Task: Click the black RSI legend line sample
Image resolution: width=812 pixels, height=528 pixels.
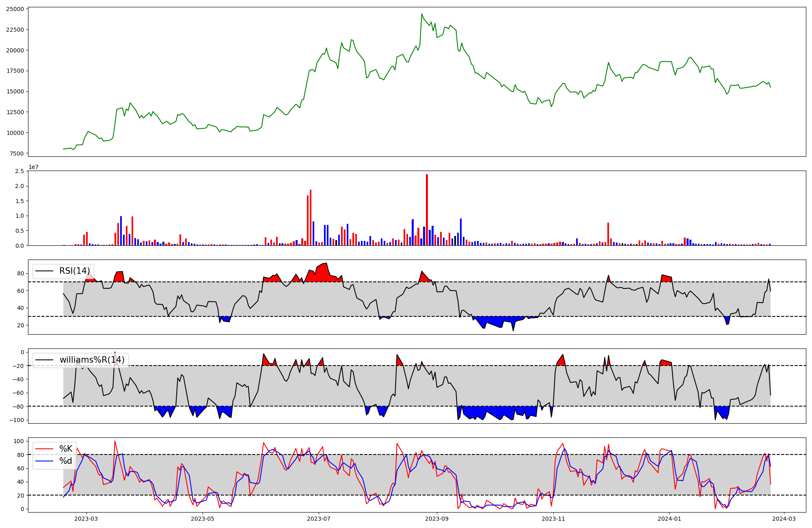Action: pos(44,271)
